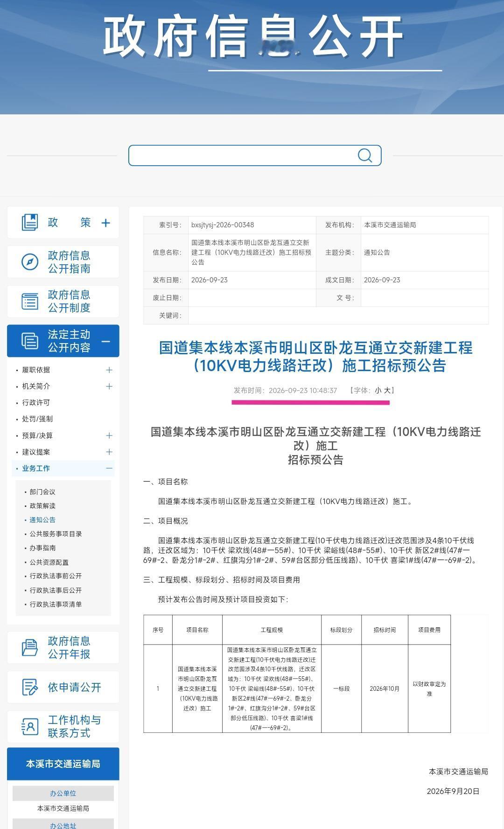This screenshot has width=504, height=829.
Task: Click the 二、项目概况 section heading
Action: [x=166, y=521]
